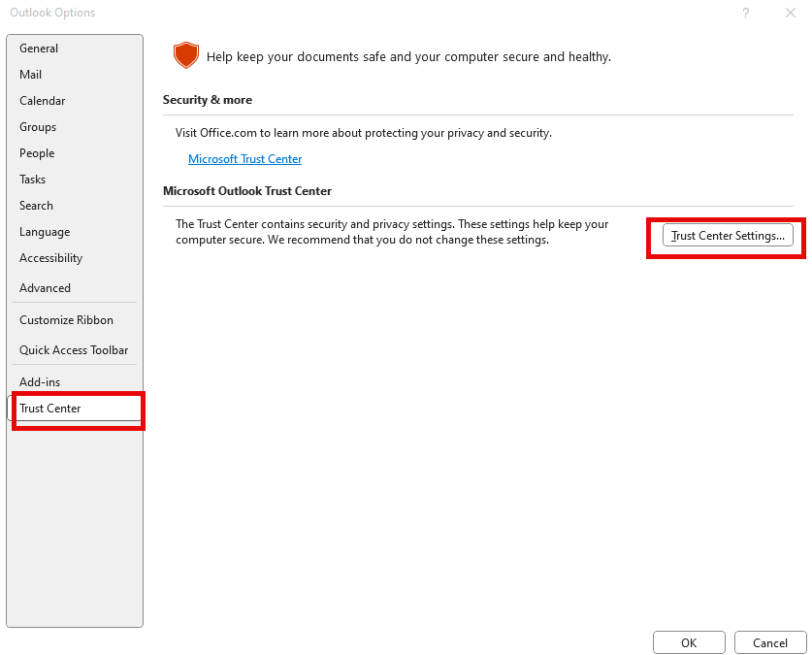Go to Customize Ribbon settings
Image resolution: width=812 pixels, height=655 pixels.
pos(75,320)
